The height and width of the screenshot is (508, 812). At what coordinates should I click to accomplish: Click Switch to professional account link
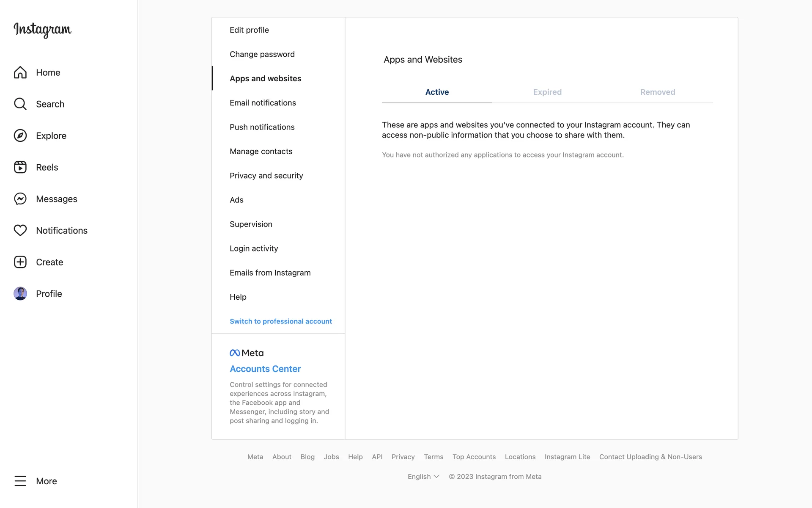[280, 321]
